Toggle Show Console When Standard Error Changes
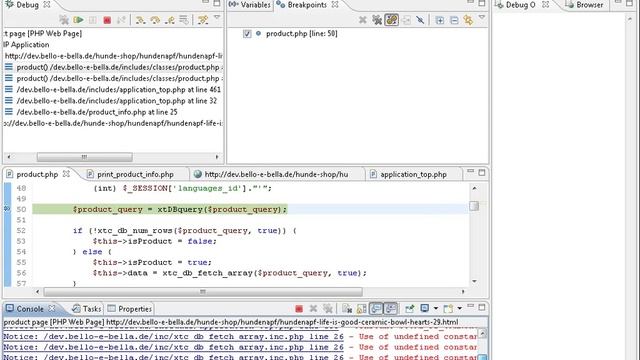 pos(390,309)
